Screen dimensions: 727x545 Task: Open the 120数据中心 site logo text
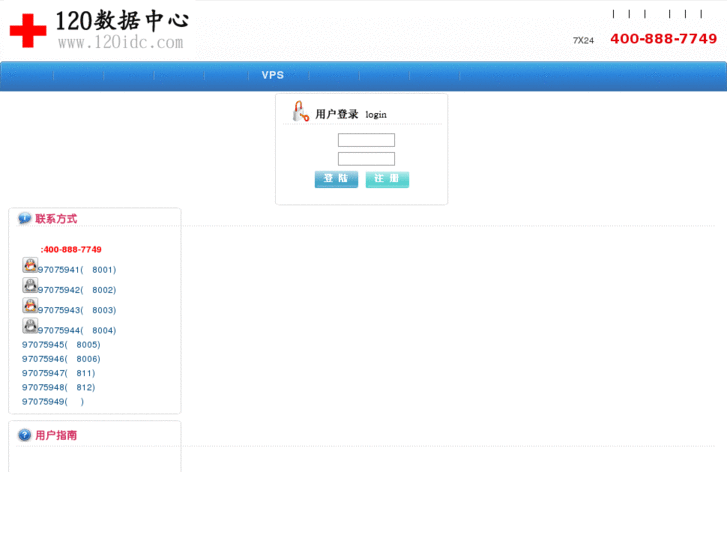click(x=122, y=21)
